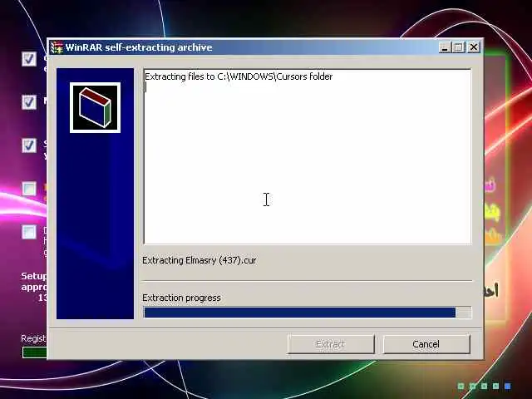This screenshot has height=399, width=532.
Task: Click 'Extracting files to C:\WINDOWS\Cursors folder' text
Action: tap(239, 76)
